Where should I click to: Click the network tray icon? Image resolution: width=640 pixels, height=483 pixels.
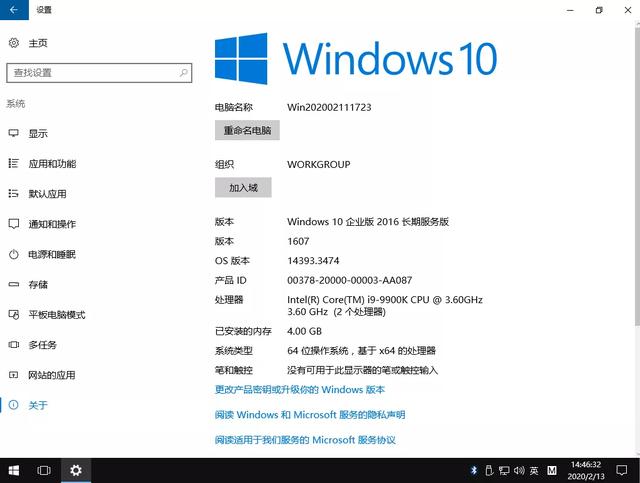click(x=504, y=470)
